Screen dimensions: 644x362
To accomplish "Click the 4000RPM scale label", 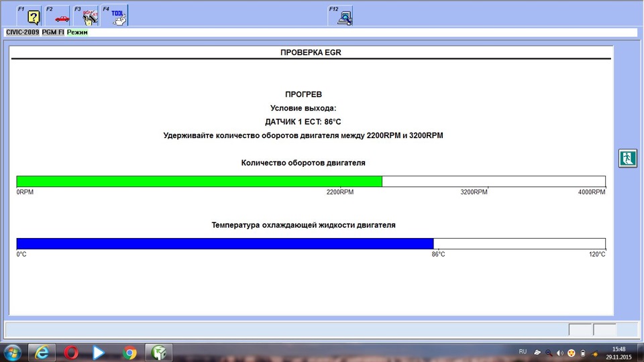I will 592,192.
